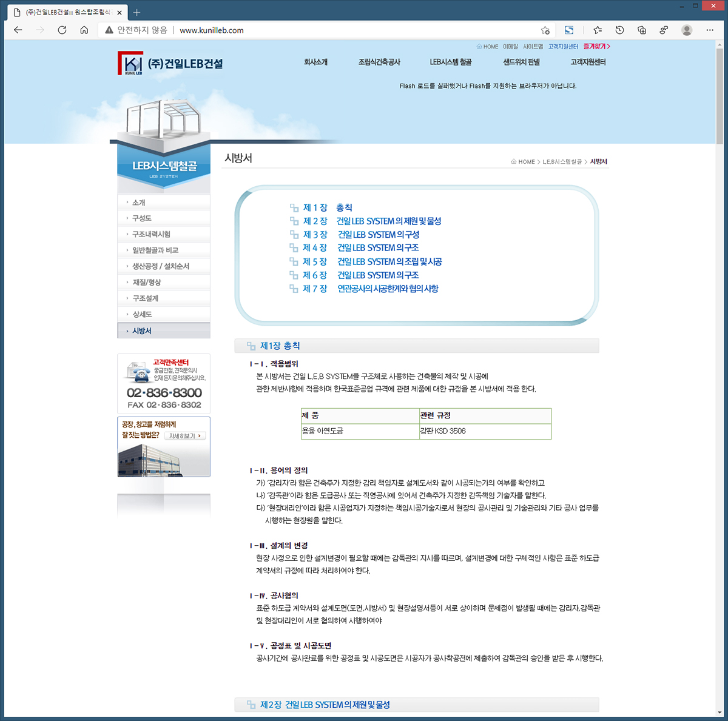Click the user profile avatar icon
This screenshot has width=728, height=721.
687,30
